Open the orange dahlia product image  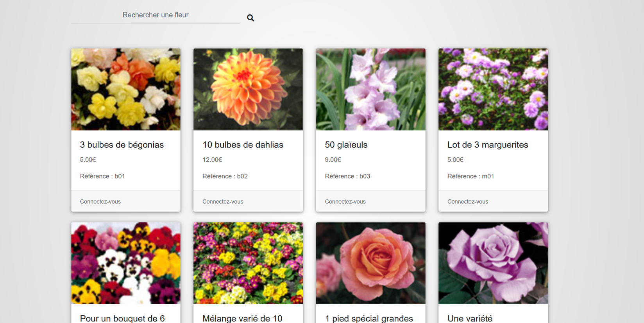248,90
